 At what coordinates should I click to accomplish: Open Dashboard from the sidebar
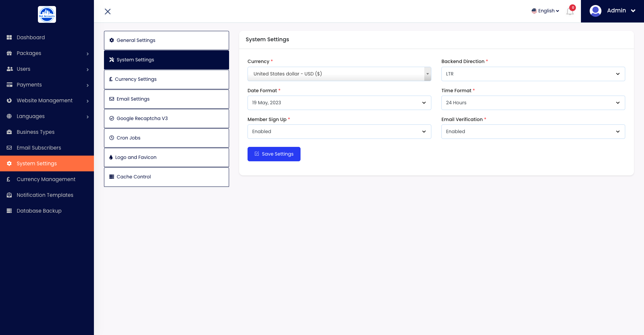click(x=31, y=37)
